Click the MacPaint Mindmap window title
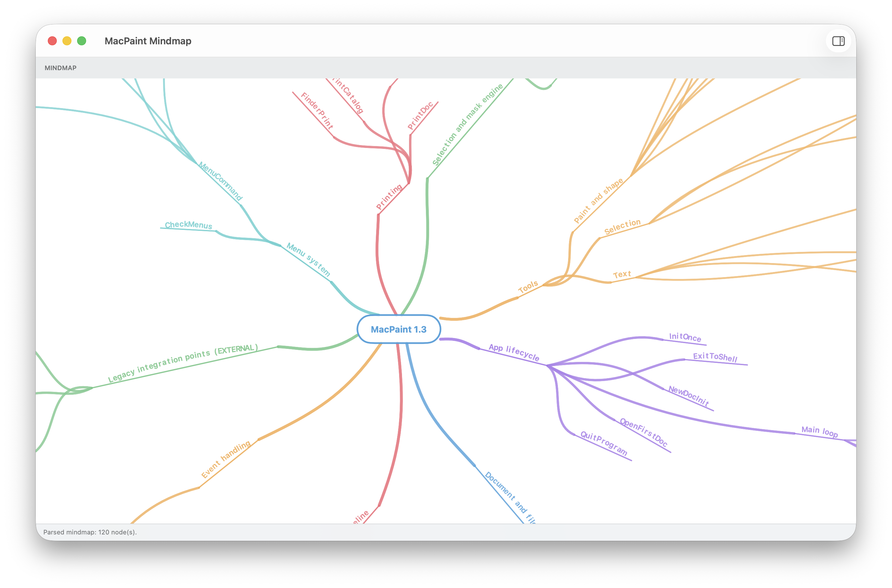This screenshot has height=588, width=892. click(148, 41)
